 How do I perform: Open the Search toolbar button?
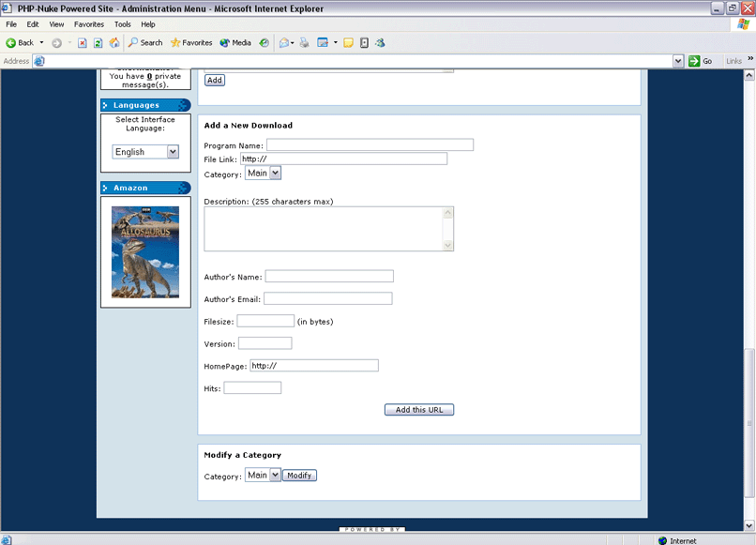coord(145,42)
